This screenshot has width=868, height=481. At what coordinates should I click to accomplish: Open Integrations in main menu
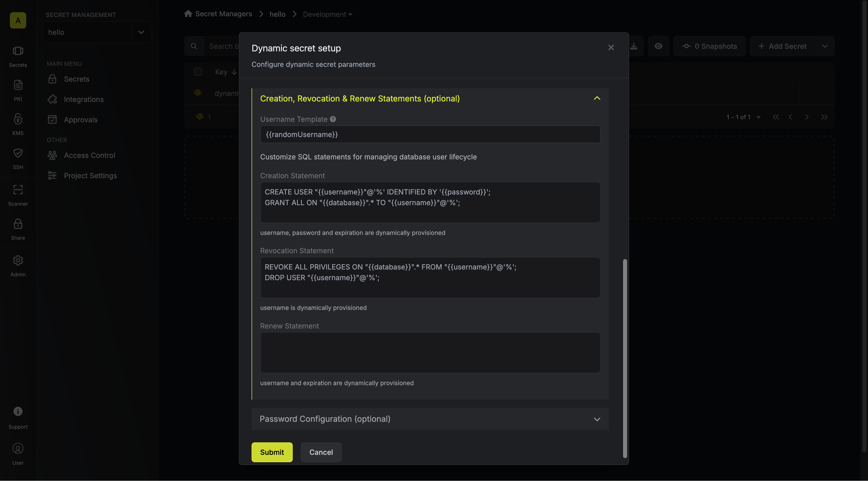[x=84, y=99]
